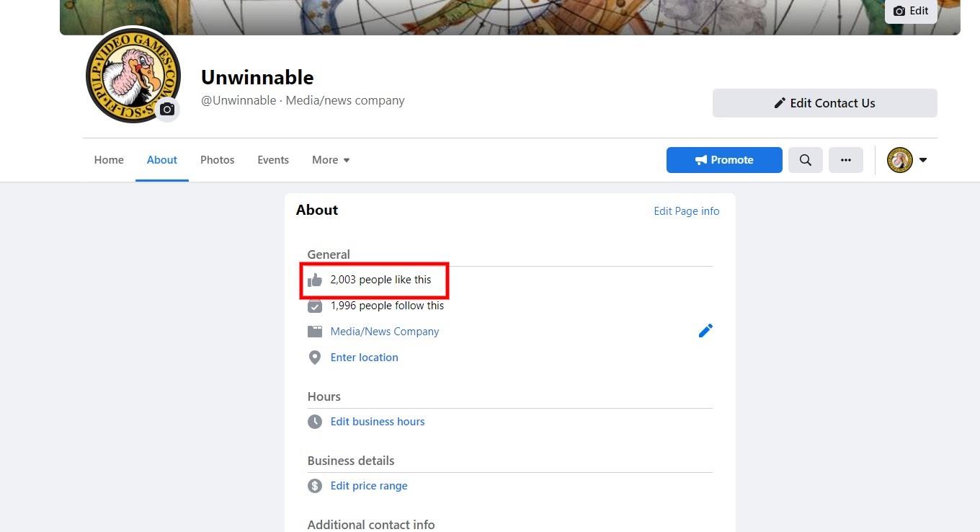Viewport: 980px width, 532px height.
Task: Click the clock icon under Hours
Action: 315,422
